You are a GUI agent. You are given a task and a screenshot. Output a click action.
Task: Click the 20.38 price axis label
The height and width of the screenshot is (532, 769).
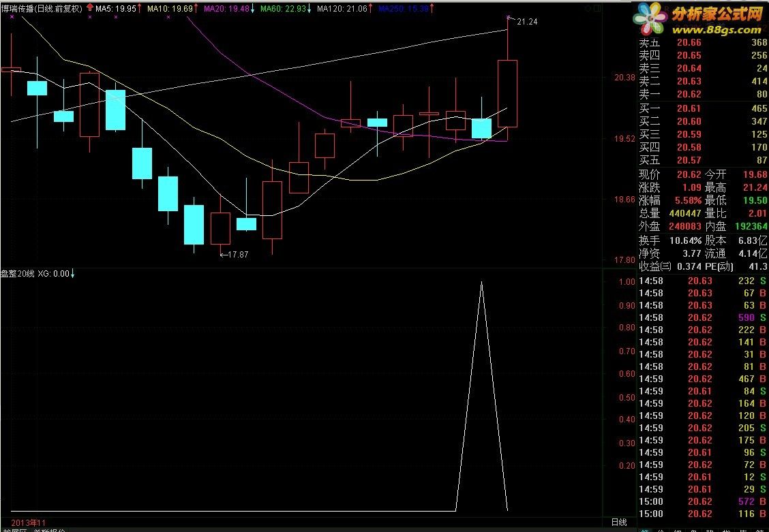tap(624, 78)
